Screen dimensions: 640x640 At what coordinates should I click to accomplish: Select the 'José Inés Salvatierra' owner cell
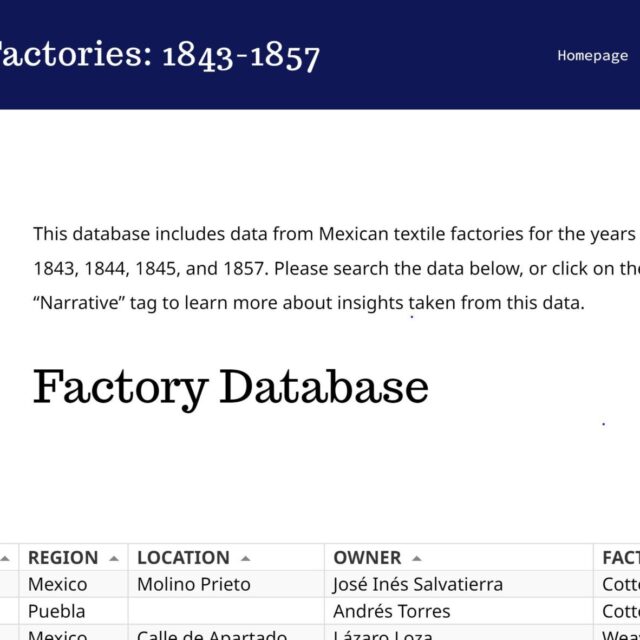417,585
